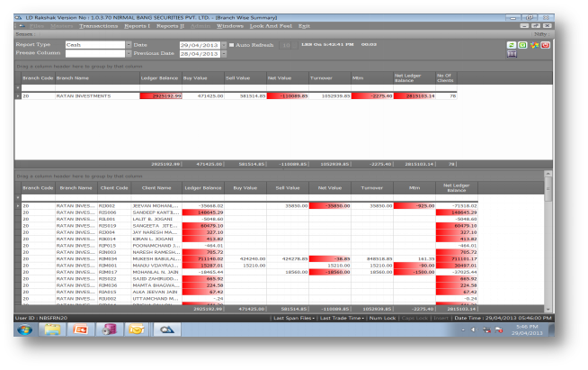Image resolution: width=588 pixels, height=370 pixels.
Task: Click the green square icon beside refresh
Action: point(522,44)
